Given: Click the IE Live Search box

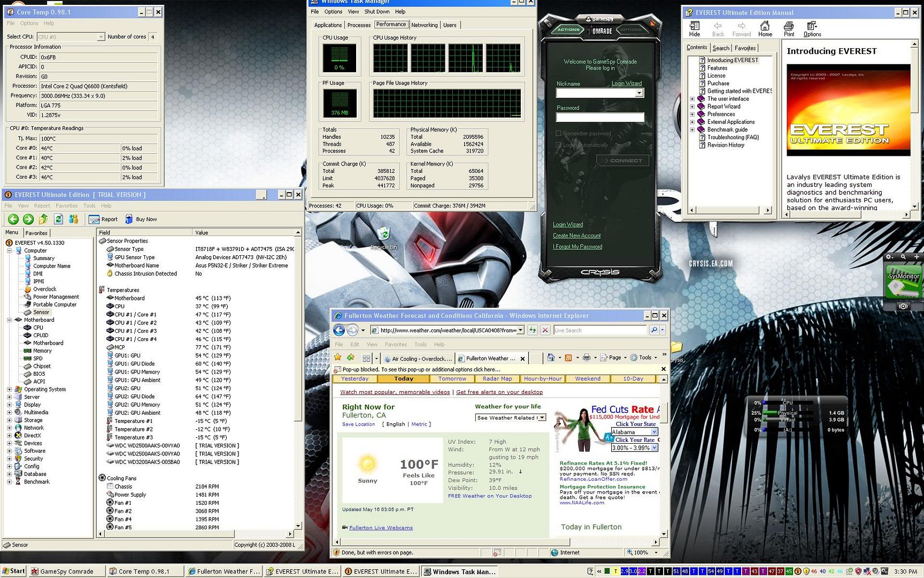Looking at the screenshot, I should tap(600, 330).
